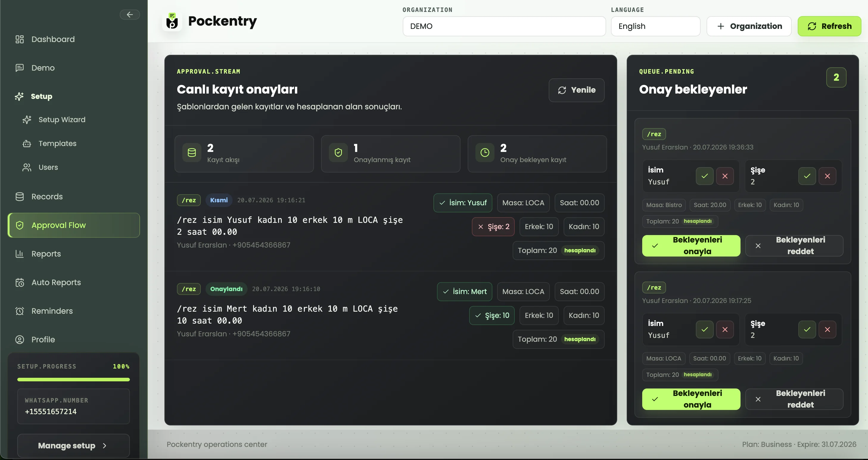Open Auto Reports
The width and height of the screenshot is (868, 460).
(x=74, y=282)
